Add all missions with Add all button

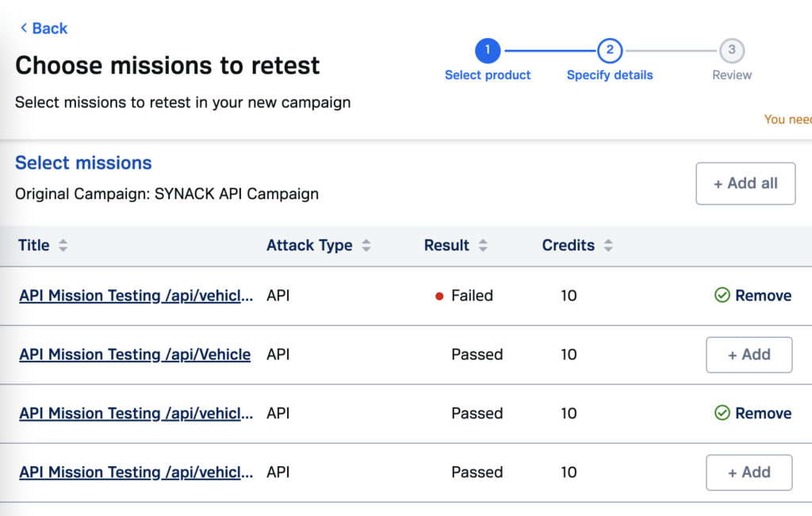[x=745, y=183]
